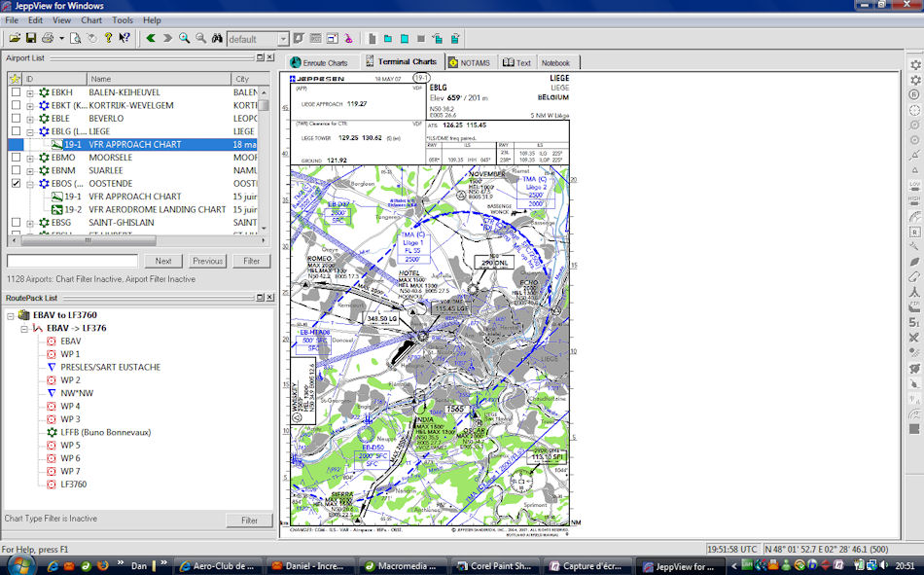Click the Save disk toolbar icon

(31, 38)
